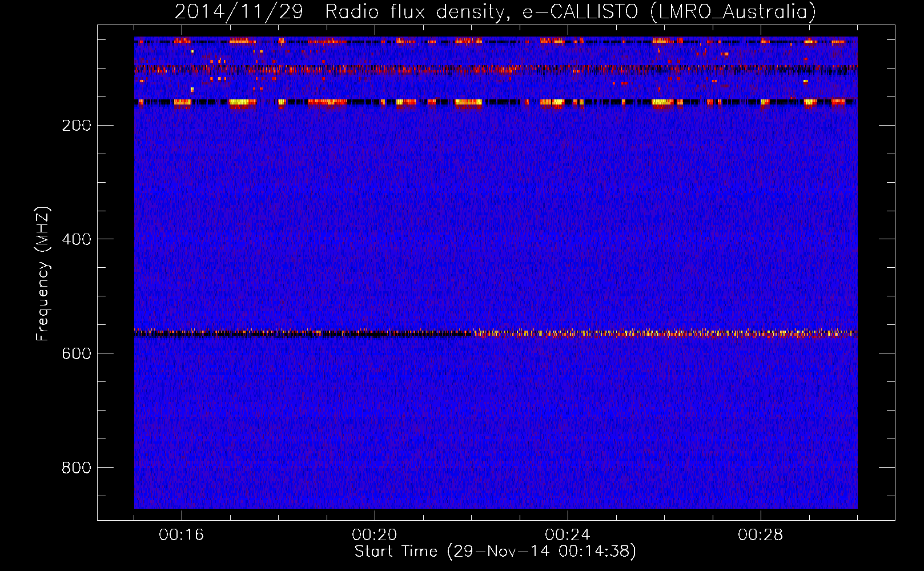Click the 00:28 time tick label

761,535
